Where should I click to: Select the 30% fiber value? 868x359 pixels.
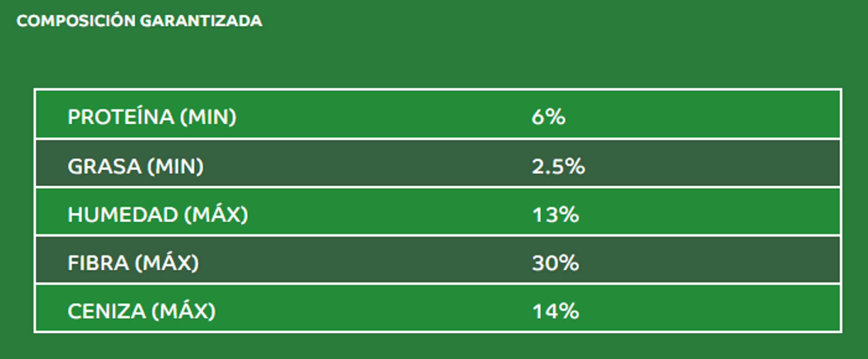556,263
